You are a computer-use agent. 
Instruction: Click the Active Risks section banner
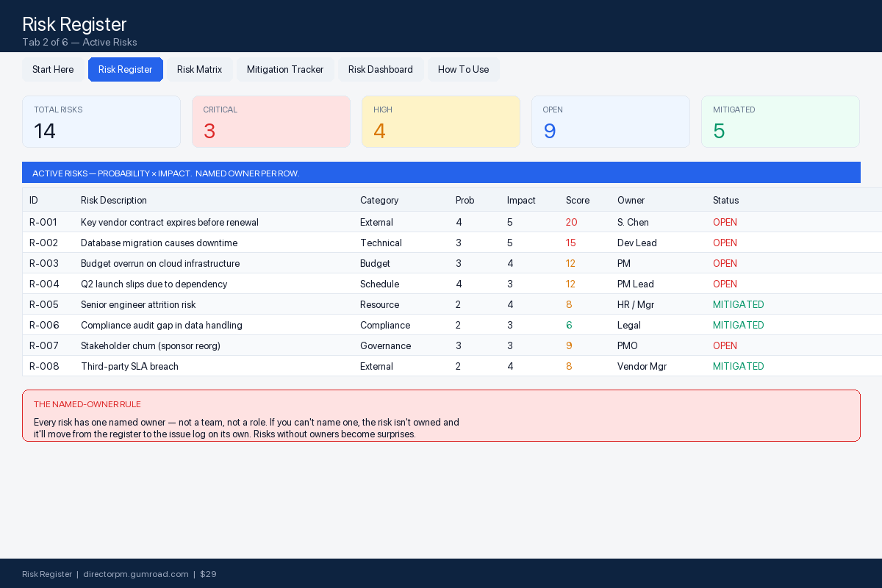click(x=441, y=173)
